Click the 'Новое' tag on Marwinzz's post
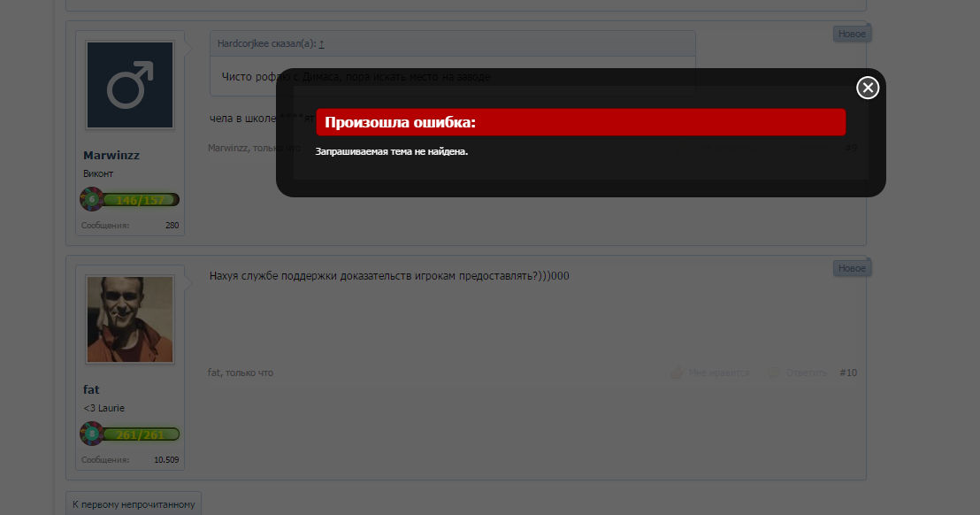 click(851, 34)
